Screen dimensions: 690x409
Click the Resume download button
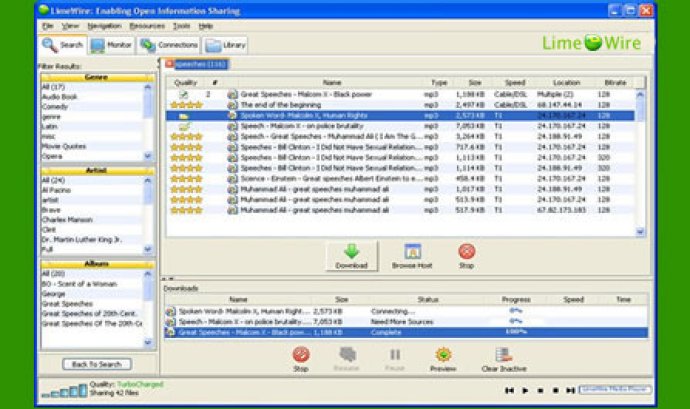coord(347,359)
